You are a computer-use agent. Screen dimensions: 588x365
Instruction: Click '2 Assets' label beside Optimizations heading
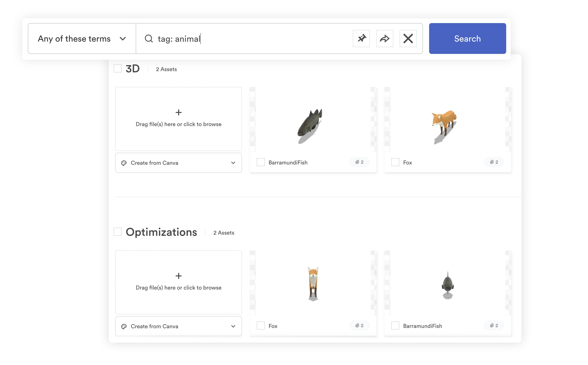224,233
